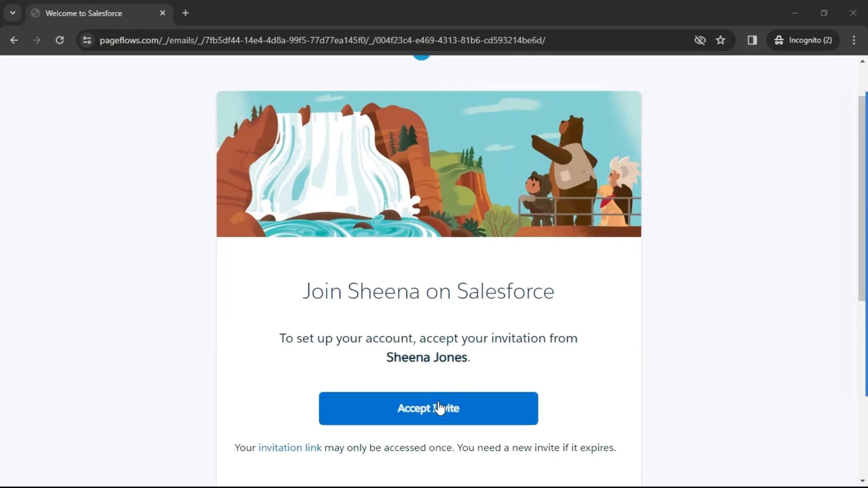Open the Chrome three-dot menu
The height and width of the screenshot is (488, 868).
(x=854, y=40)
